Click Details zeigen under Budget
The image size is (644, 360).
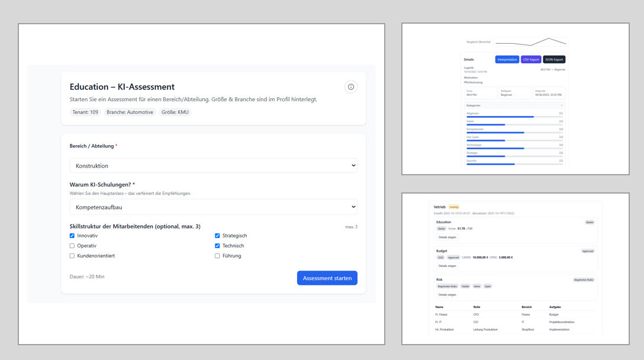[x=447, y=266]
